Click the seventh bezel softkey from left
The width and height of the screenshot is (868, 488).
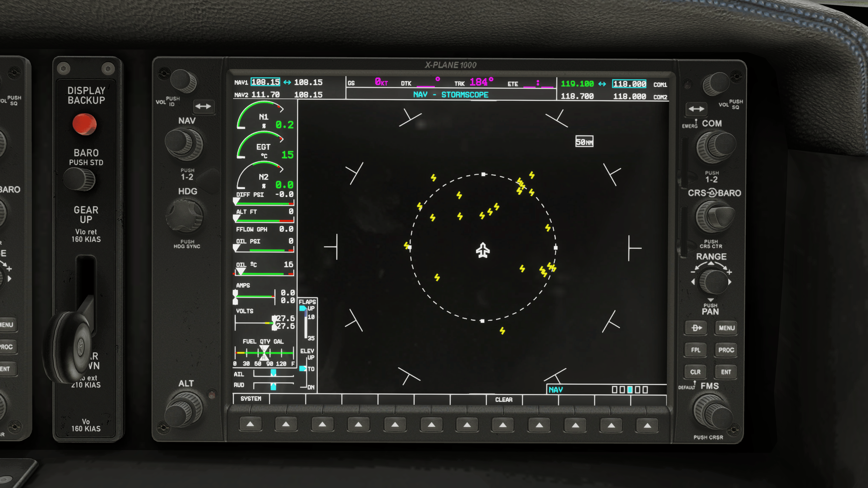(467, 425)
